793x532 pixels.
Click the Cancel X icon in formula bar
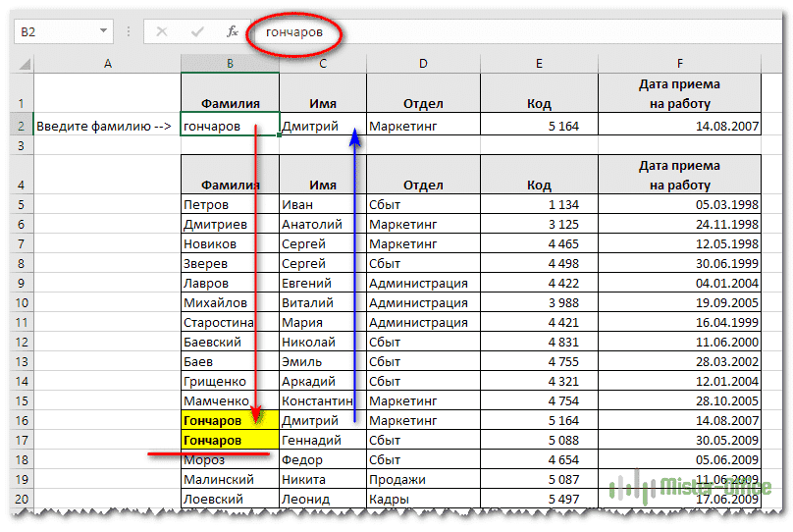(162, 31)
